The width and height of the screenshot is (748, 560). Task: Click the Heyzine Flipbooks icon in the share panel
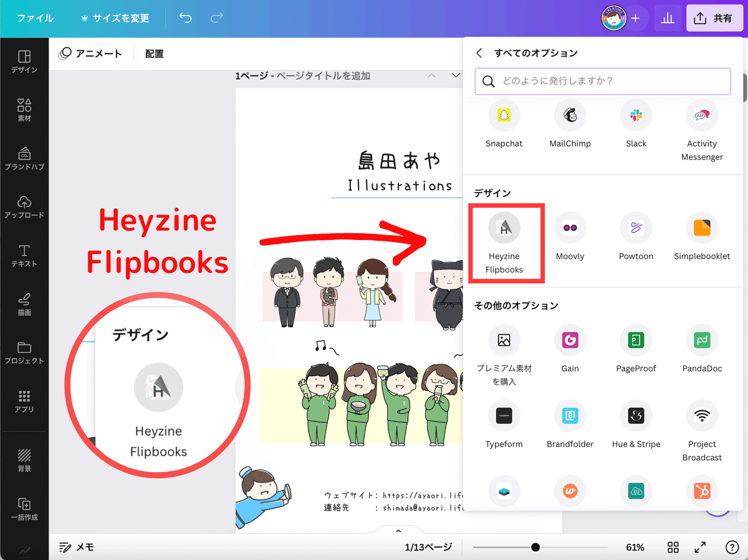coord(504,228)
